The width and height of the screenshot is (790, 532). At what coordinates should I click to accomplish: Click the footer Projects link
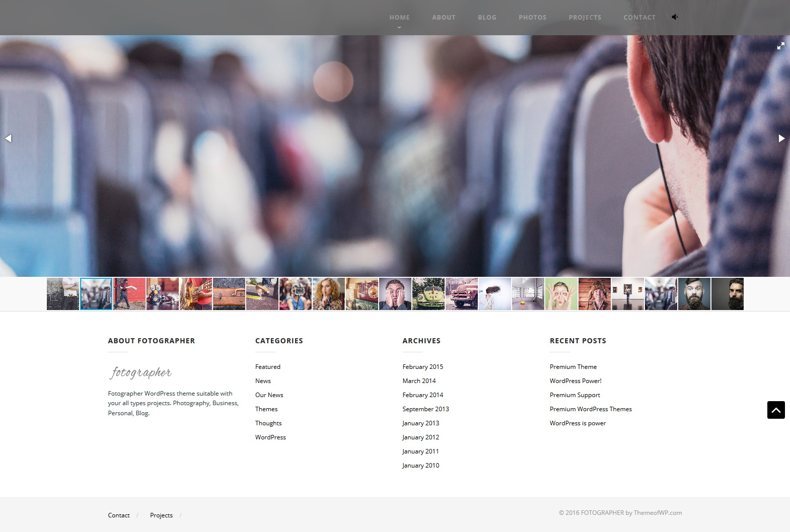(x=161, y=515)
